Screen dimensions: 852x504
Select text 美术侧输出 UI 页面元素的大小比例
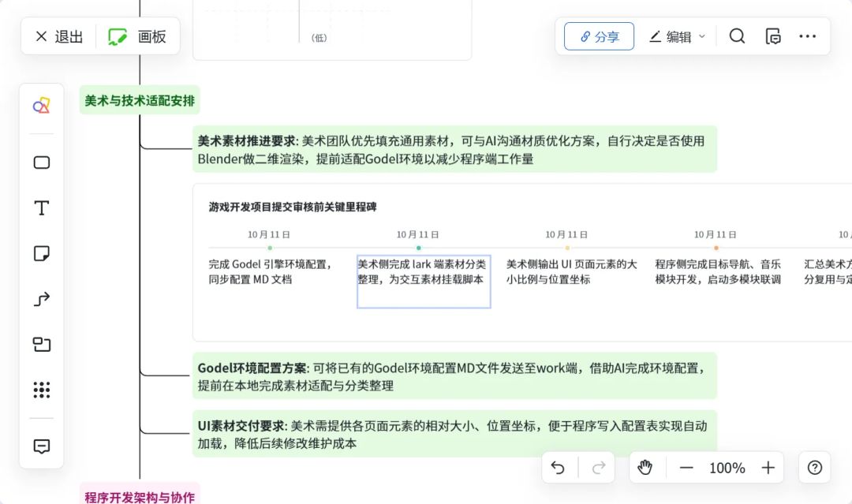pos(572,271)
